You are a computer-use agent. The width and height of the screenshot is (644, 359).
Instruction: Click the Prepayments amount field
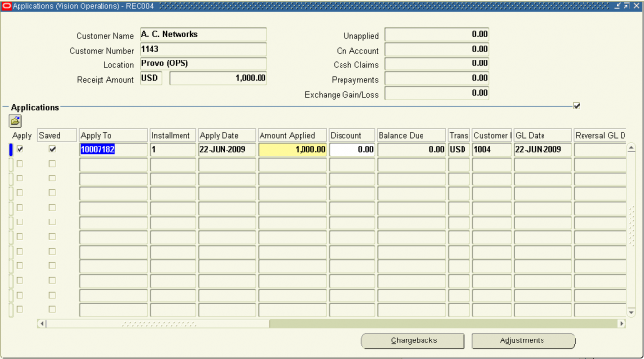tap(436, 78)
